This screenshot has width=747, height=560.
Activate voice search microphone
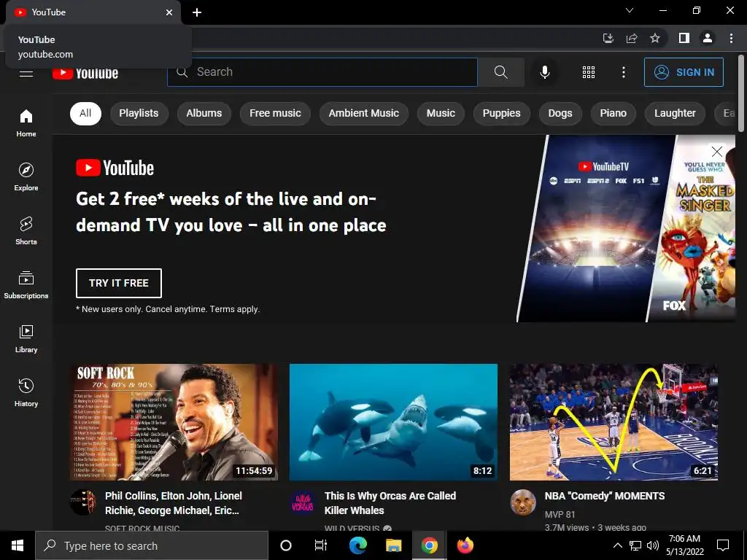[x=544, y=72]
